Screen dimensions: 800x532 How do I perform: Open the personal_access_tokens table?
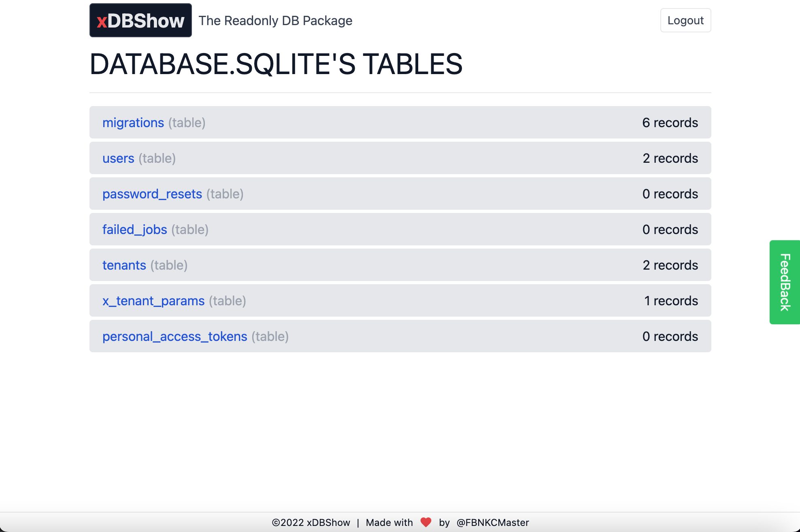tap(174, 336)
